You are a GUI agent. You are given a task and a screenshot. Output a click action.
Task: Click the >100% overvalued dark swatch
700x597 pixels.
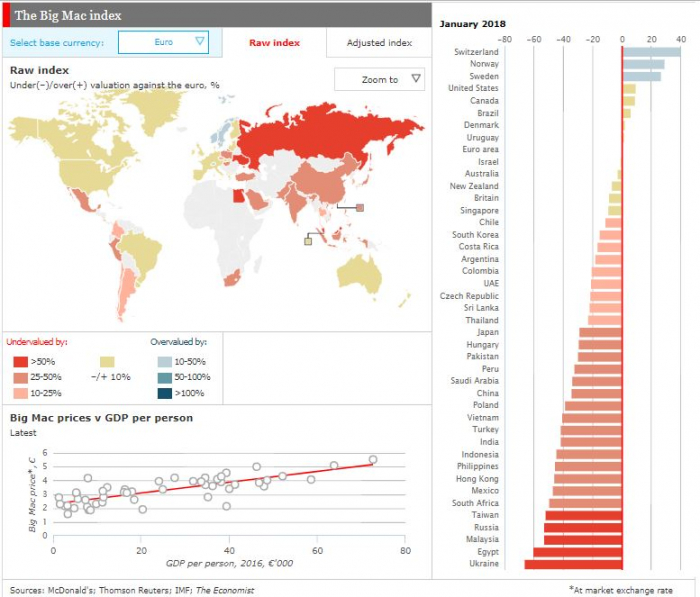click(x=165, y=393)
